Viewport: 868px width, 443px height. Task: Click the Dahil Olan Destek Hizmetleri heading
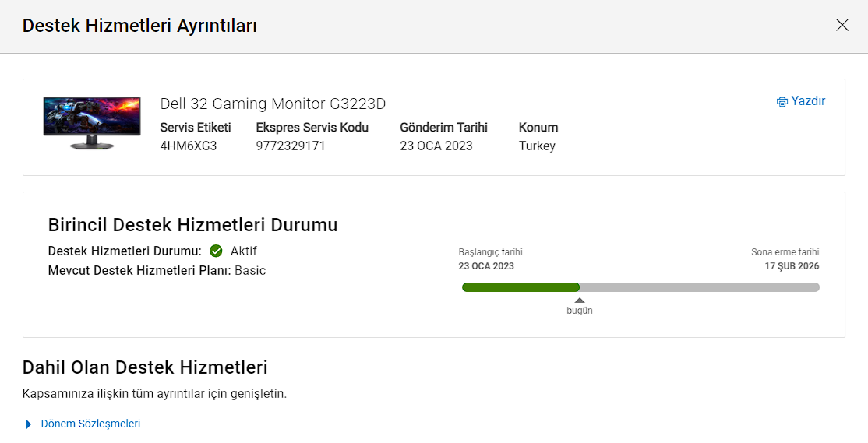tap(145, 367)
